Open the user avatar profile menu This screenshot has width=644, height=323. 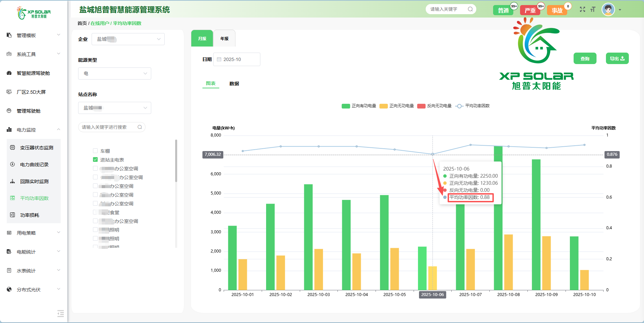point(608,10)
